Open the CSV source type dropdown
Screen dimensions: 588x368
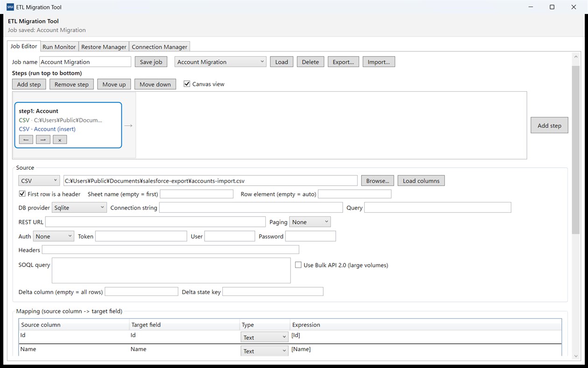coord(39,180)
